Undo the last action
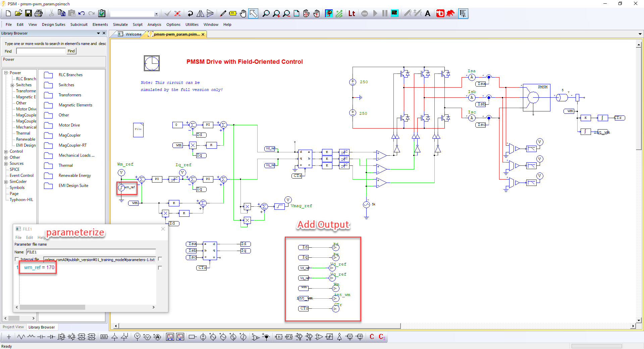644x349 pixels. pyautogui.click(x=82, y=13)
